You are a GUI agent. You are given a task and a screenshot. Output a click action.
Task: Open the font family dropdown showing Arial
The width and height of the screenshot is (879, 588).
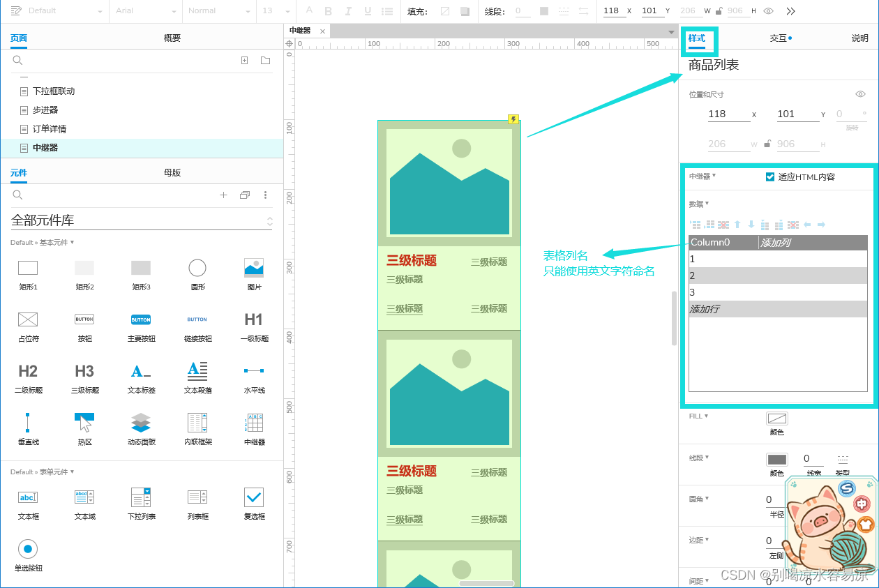point(145,10)
